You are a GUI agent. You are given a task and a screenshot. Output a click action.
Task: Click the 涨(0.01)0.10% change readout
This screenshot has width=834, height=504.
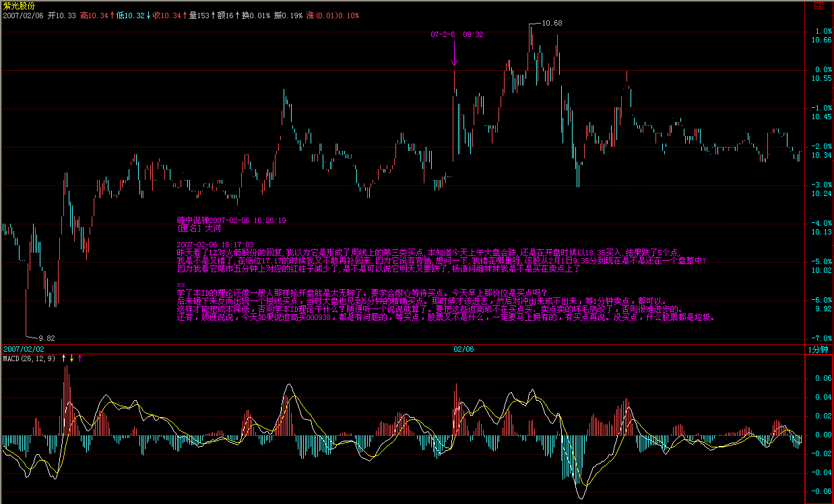(x=333, y=15)
